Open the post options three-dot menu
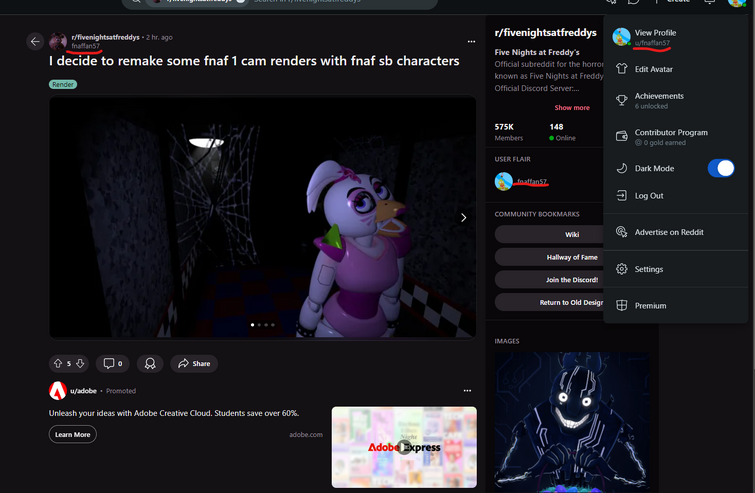This screenshot has width=755, height=493. click(x=471, y=41)
